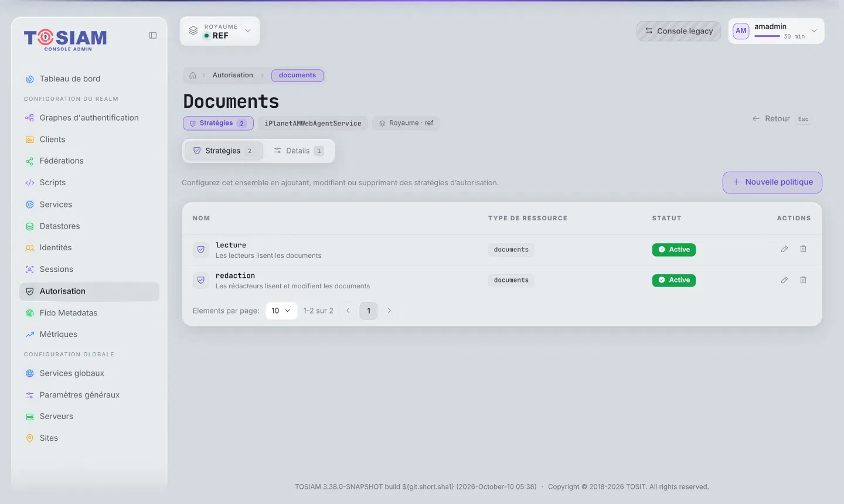844x504 pixels.
Task: Open Métriques page
Action: pyautogui.click(x=89, y=335)
